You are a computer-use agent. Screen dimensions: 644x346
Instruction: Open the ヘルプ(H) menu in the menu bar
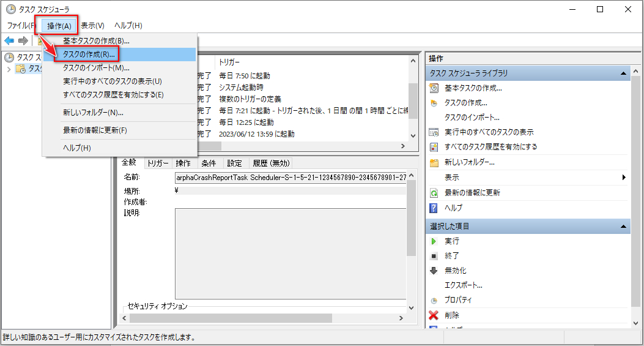(x=128, y=26)
